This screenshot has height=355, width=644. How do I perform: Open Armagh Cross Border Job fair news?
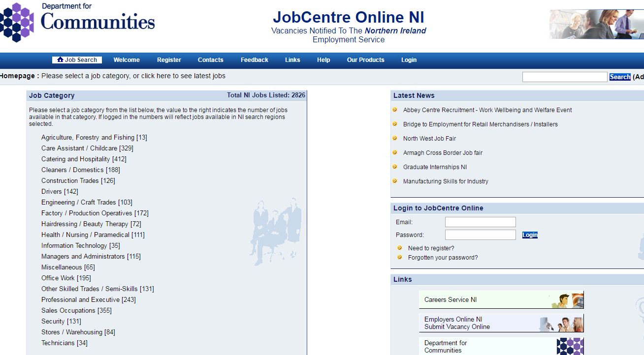point(443,153)
